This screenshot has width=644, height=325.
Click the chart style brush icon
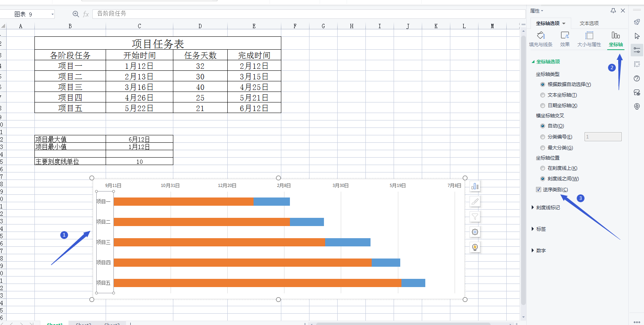(475, 201)
